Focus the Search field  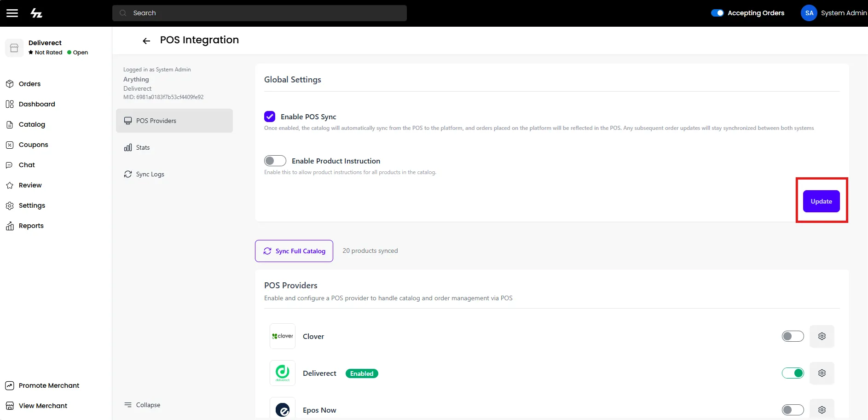coord(260,13)
